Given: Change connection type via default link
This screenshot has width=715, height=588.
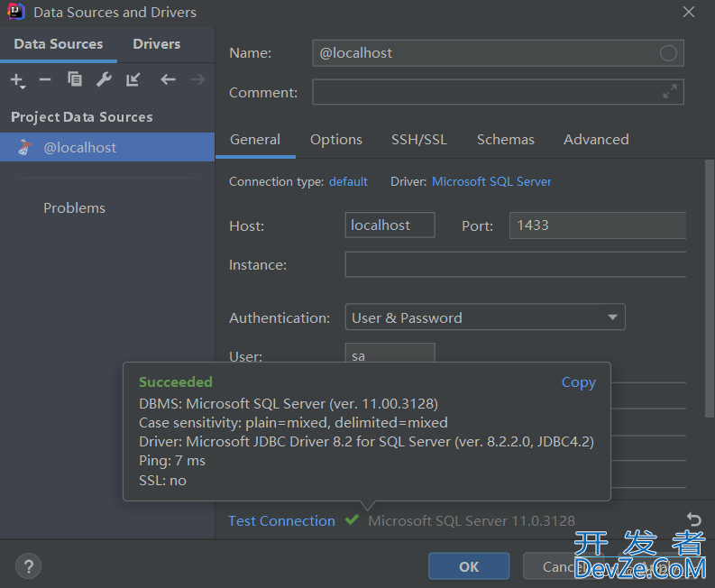Looking at the screenshot, I should pos(348,181).
